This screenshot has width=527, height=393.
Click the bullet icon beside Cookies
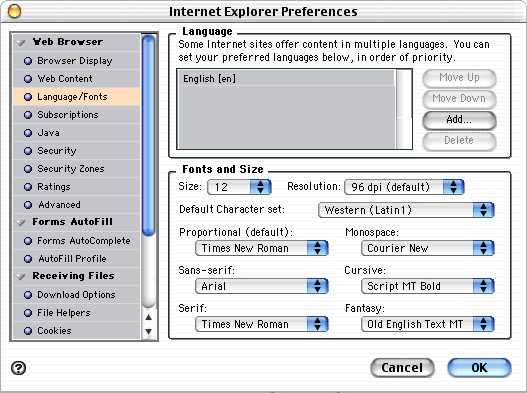pos(28,331)
